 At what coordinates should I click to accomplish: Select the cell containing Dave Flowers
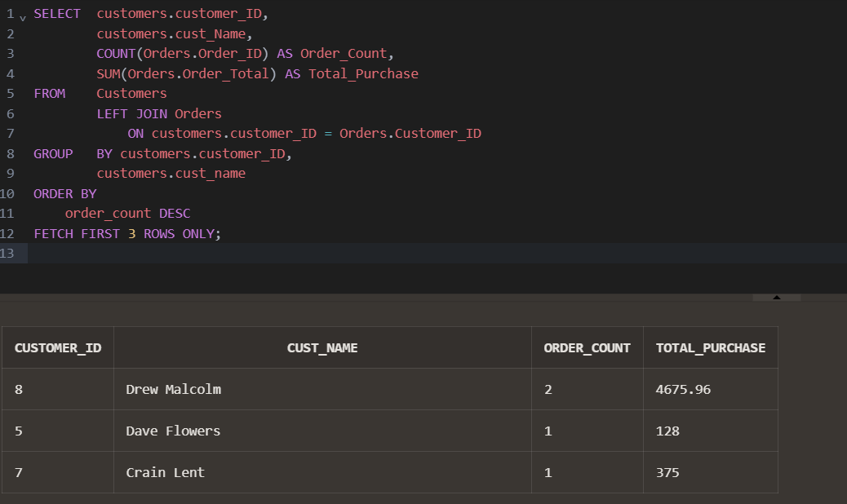322,431
